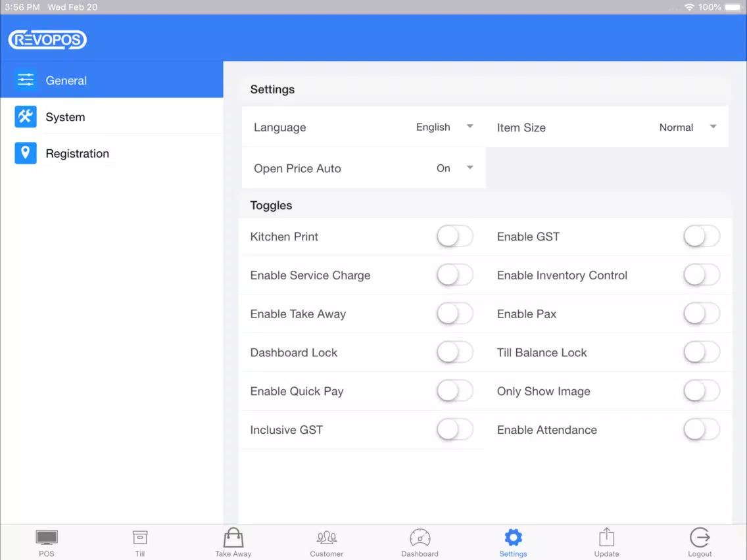Viewport: 747px width, 560px height.
Task: Open the POS monitor icon
Action: [47, 538]
